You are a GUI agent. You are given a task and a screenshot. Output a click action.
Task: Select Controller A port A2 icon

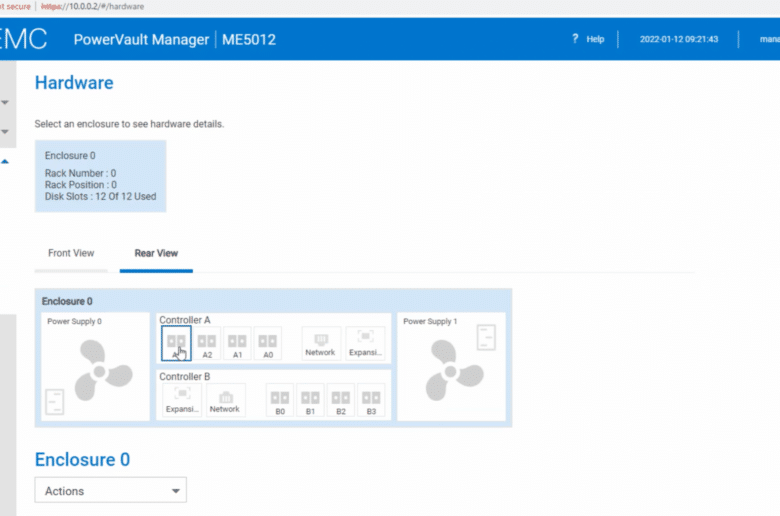tap(207, 343)
